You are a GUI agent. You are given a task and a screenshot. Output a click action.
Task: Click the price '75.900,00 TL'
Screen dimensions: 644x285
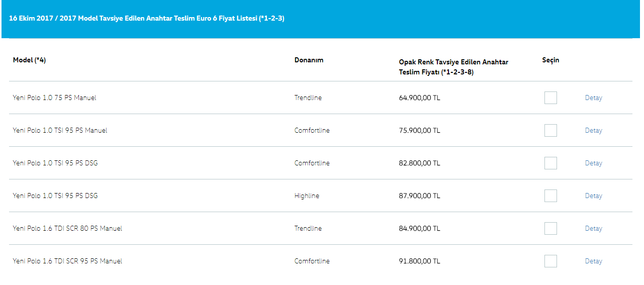point(419,131)
